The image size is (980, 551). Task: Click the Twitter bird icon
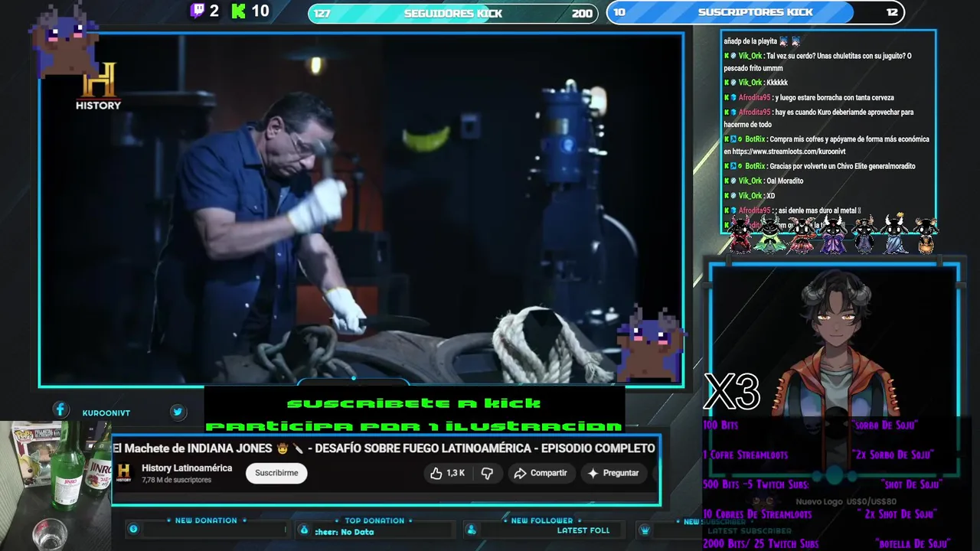tap(178, 412)
